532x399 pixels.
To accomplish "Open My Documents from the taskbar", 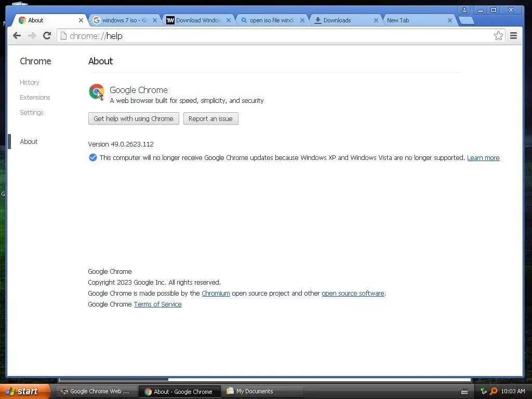I will [x=262, y=391].
